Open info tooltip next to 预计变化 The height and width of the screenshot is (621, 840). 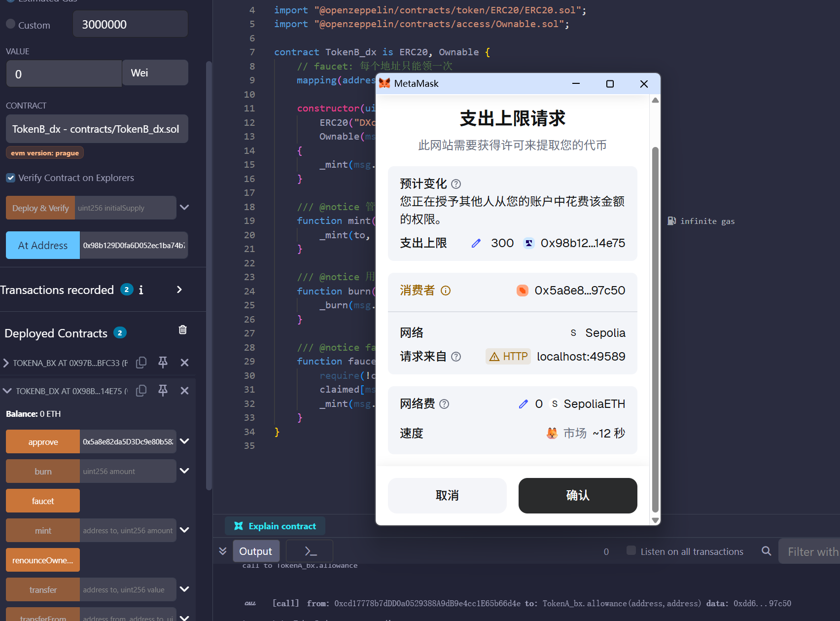[x=456, y=184]
